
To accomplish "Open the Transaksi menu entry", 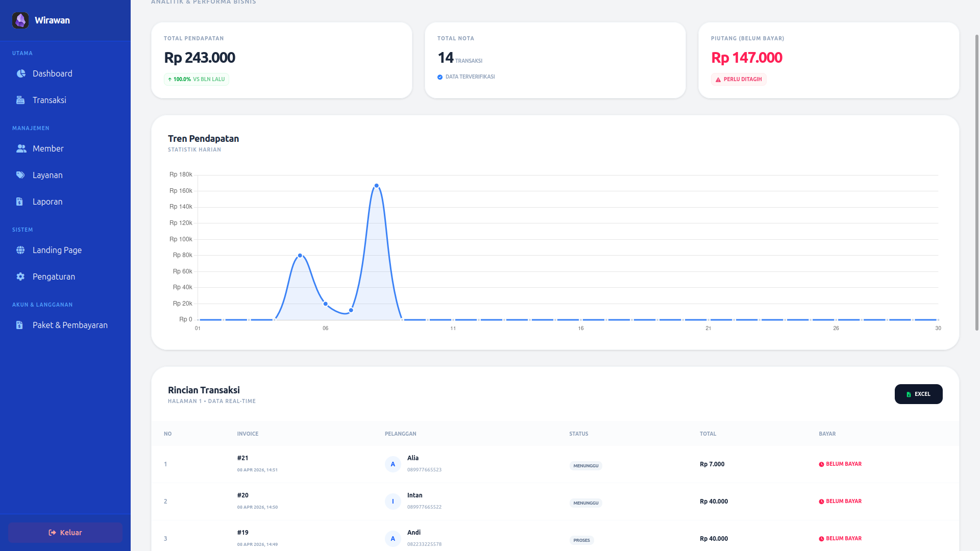I will pyautogui.click(x=49, y=100).
